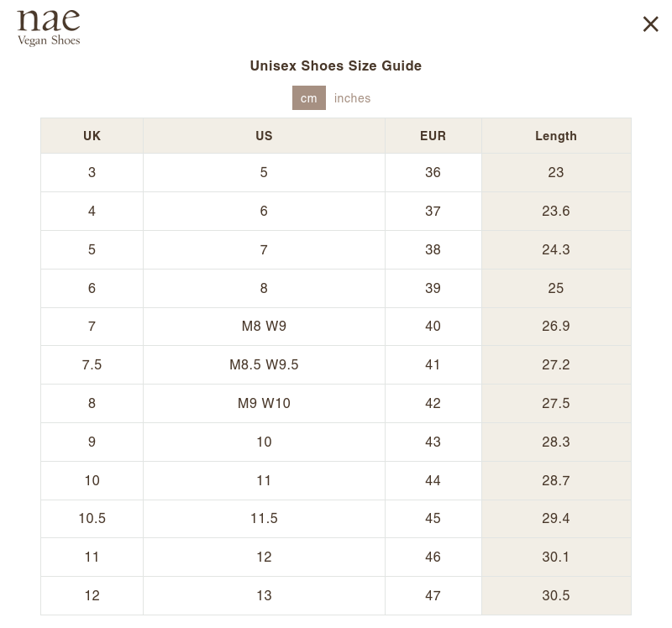This screenshot has width=672, height=628.
Task: Click the UK 10.5 size cell
Action: [x=92, y=518]
